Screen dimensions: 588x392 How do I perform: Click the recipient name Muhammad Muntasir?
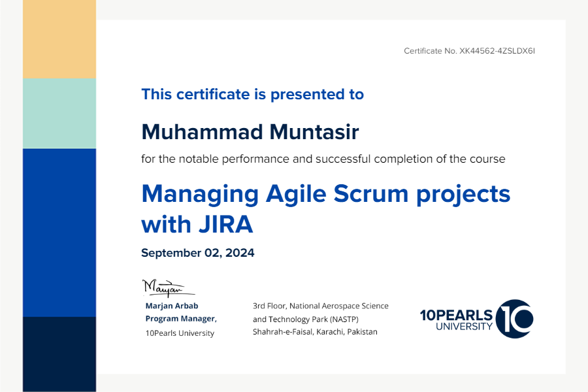[250, 132]
